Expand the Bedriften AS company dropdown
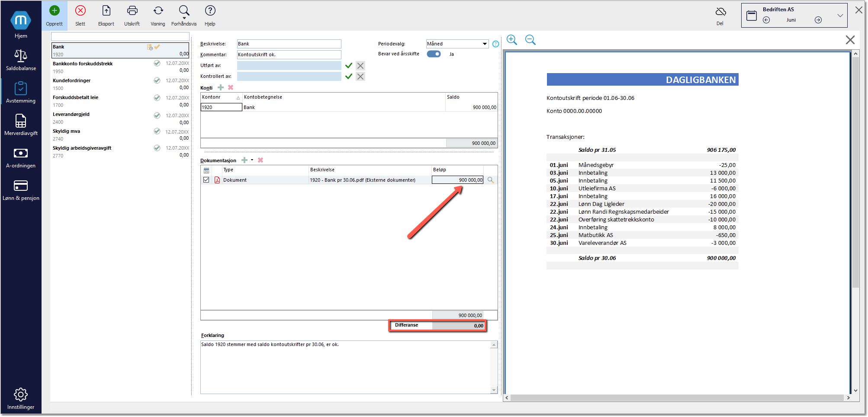Image resolution: width=868 pixels, height=417 pixels. tap(840, 16)
